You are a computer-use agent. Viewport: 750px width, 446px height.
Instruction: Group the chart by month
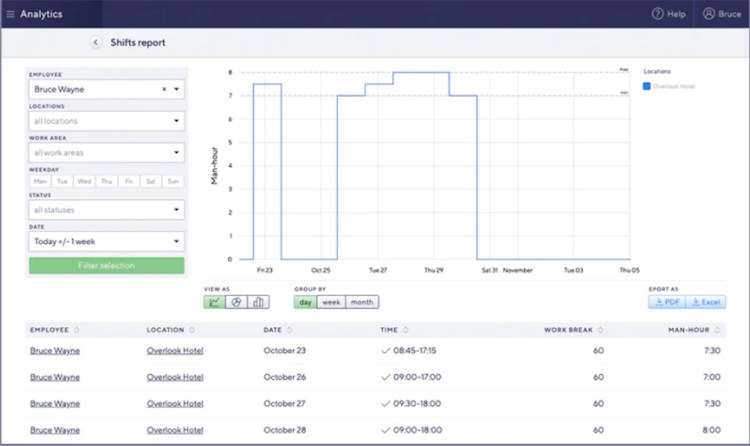point(362,302)
